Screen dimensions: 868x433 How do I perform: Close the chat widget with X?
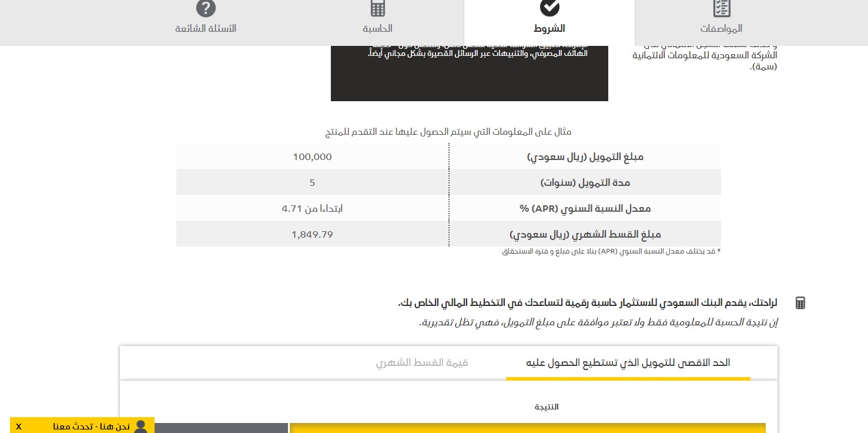point(19,427)
